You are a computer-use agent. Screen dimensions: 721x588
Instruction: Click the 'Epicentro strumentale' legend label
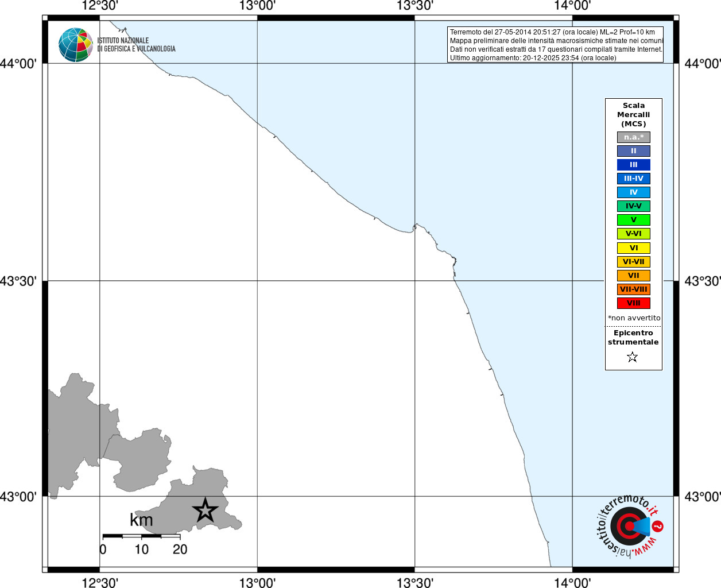[x=633, y=338]
